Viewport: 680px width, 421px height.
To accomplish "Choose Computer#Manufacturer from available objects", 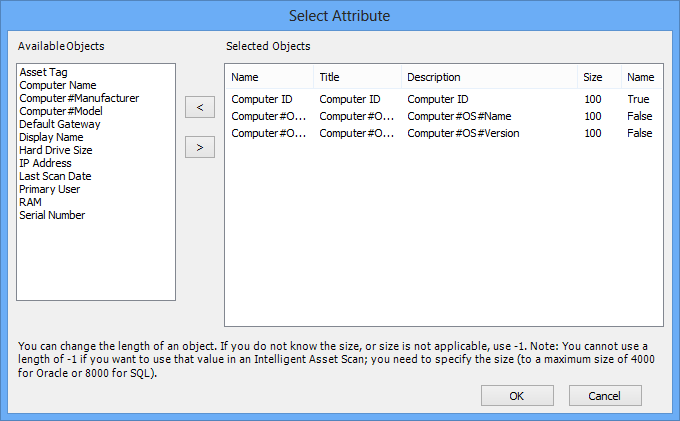I will point(79,98).
